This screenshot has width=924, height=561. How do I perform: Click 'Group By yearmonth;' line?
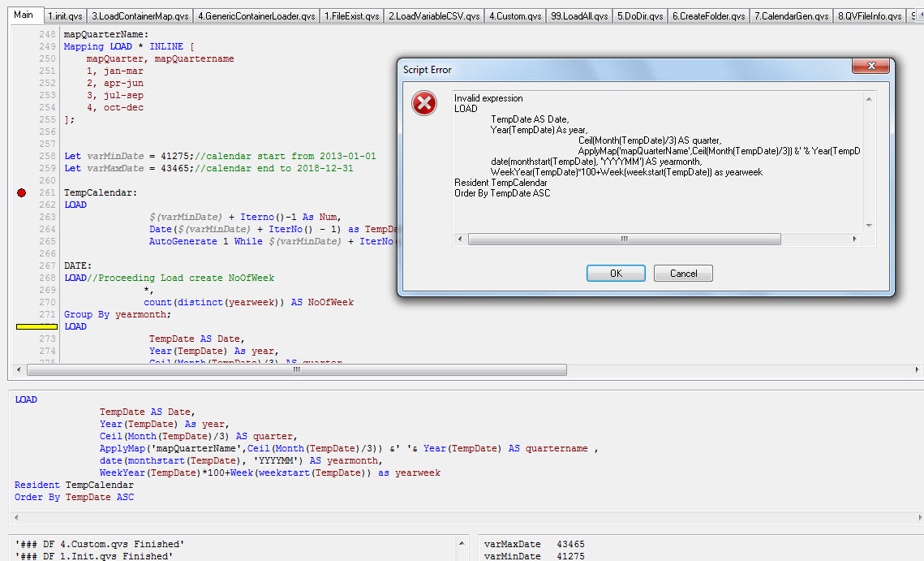pos(118,314)
